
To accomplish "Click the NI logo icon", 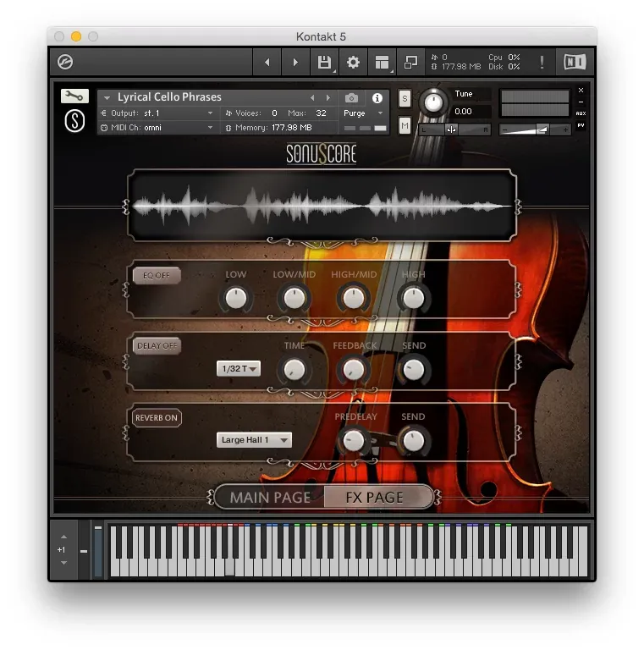I will (575, 62).
